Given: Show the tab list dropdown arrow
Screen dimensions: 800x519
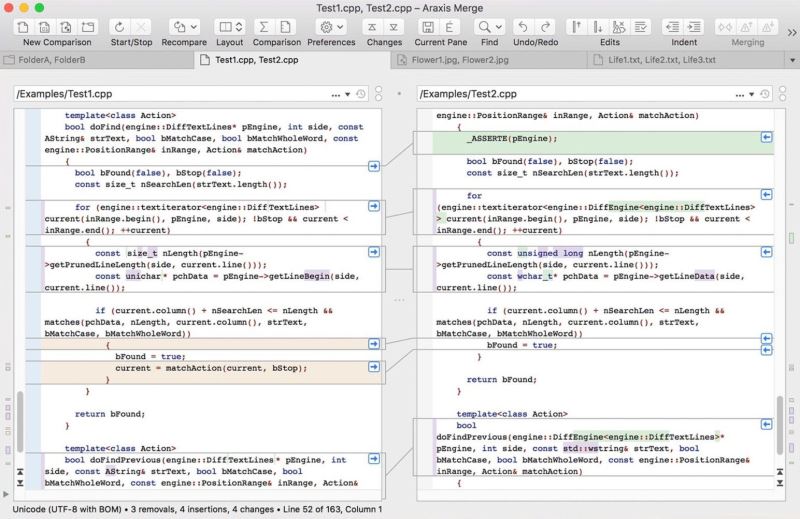Looking at the screenshot, I should point(792,60).
